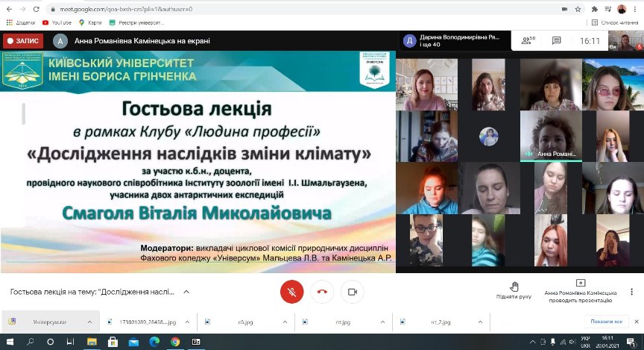The height and width of the screenshot is (350, 644).
Task: Open Mail app from taskbar
Action: 133,342
